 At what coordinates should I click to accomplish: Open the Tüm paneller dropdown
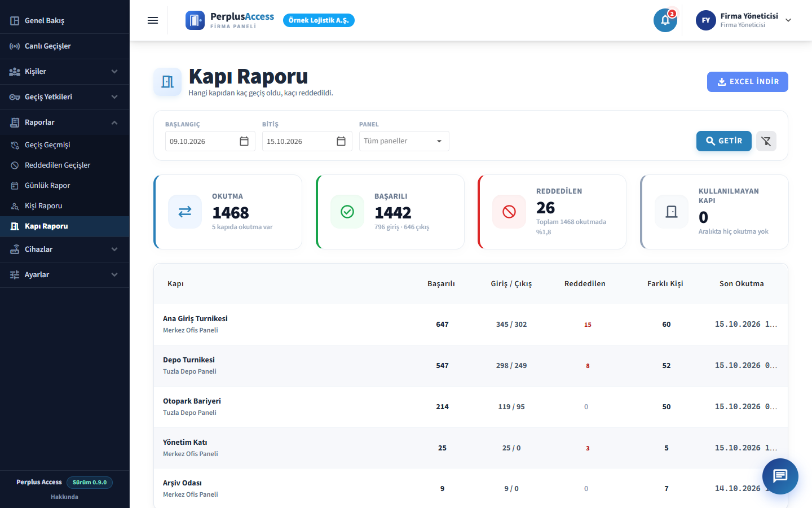point(404,141)
